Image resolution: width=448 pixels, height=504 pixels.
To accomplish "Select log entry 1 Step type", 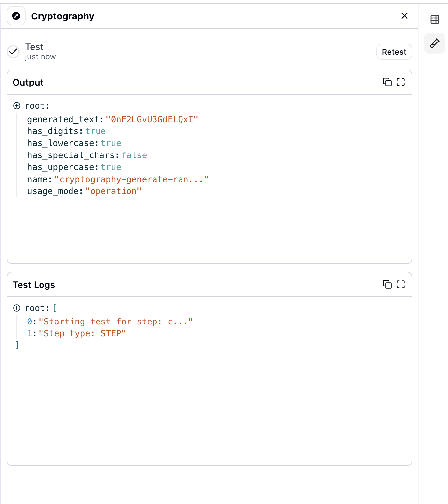I will (82, 333).
